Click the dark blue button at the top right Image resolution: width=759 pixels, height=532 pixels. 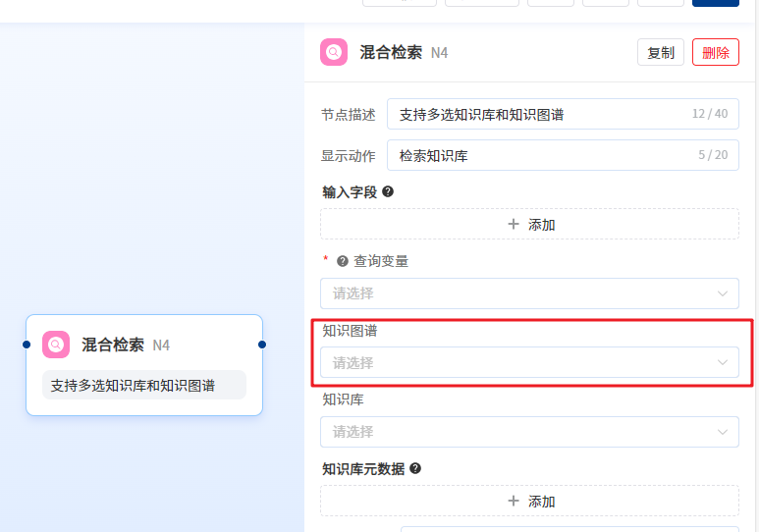(x=715, y=3)
